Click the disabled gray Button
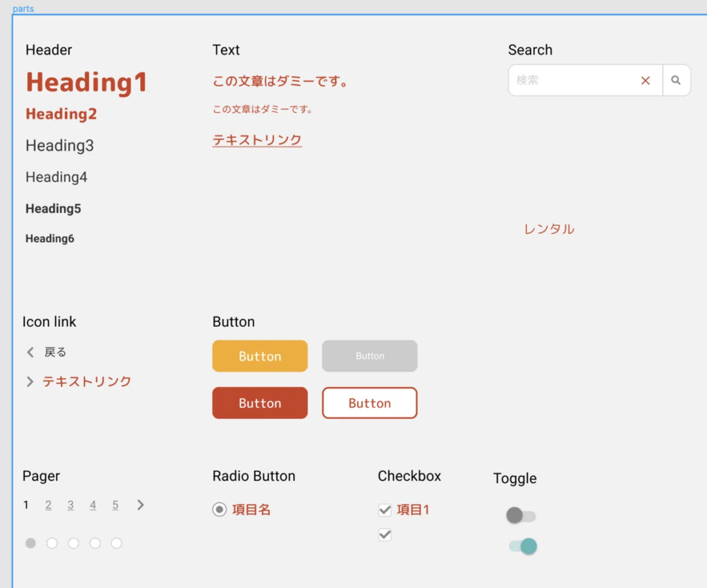This screenshot has width=707, height=588. click(369, 356)
